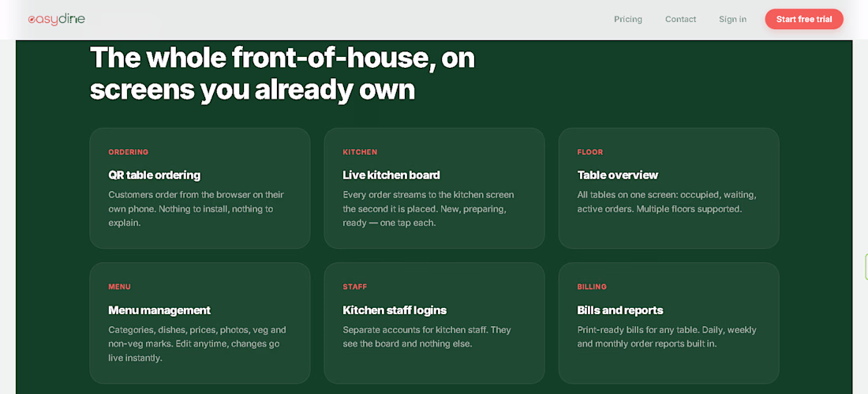The height and width of the screenshot is (394, 868).
Task: Select the Kitchen staff logins card
Action: pos(434,323)
